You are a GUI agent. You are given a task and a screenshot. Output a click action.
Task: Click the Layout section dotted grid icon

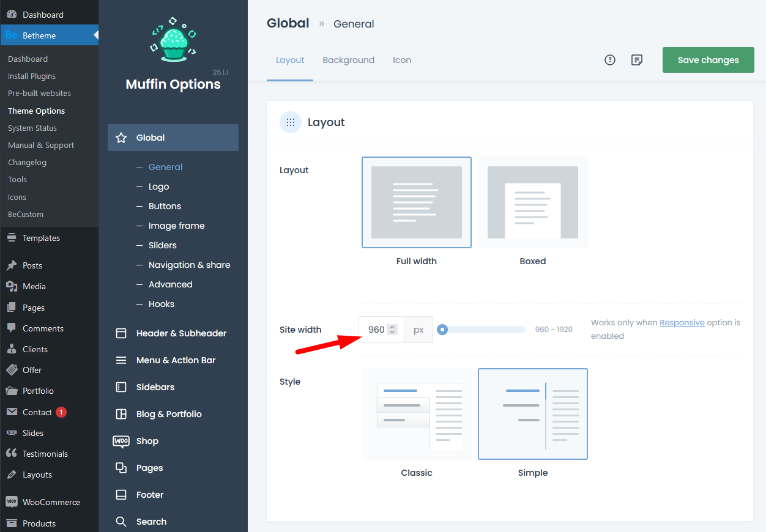[291, 122]
